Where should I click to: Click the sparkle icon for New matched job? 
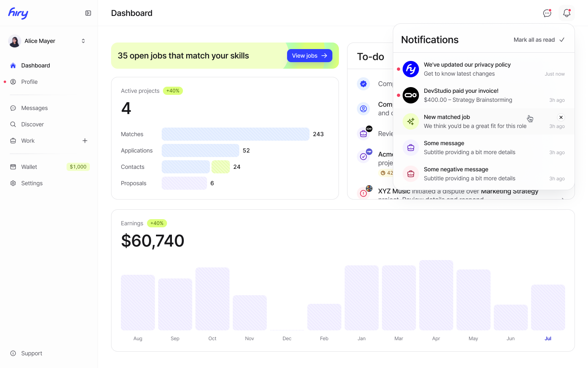point(411,121)
